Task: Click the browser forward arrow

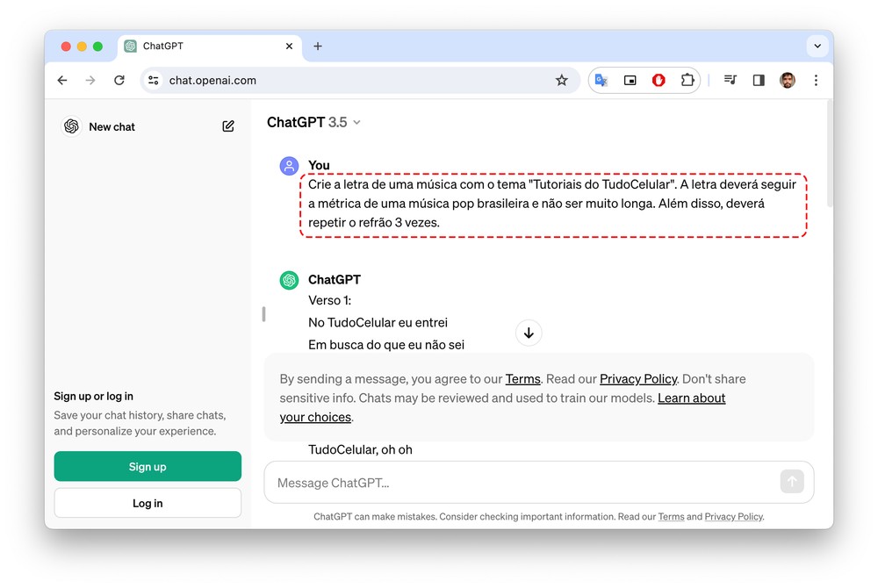Action: [90, 81]
